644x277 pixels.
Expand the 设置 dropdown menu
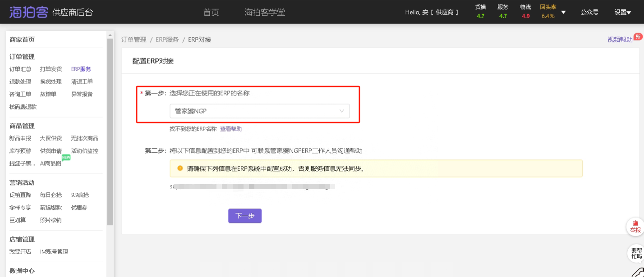pyautogui.click(x=623, y=12)
